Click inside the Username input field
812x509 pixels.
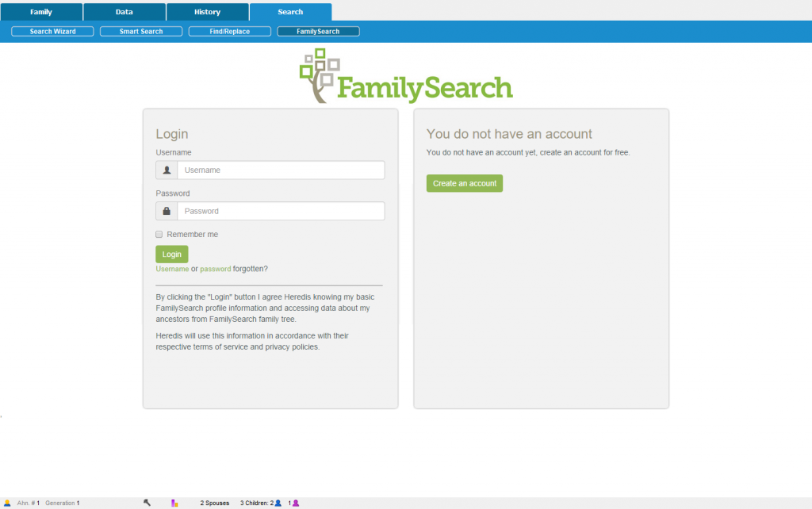coord(282,170)
